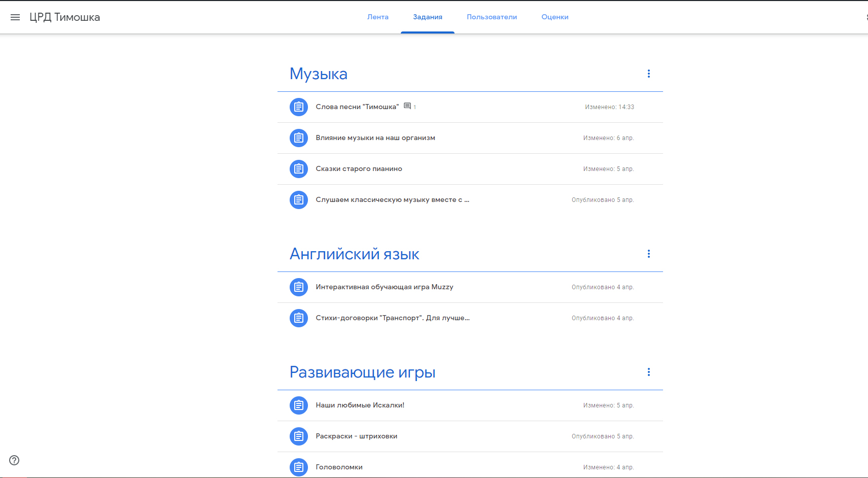Click assignment icon of Сказки старого пианино
Screen dimensions: 868x478
pyautogui.click(x=299, y=169)
